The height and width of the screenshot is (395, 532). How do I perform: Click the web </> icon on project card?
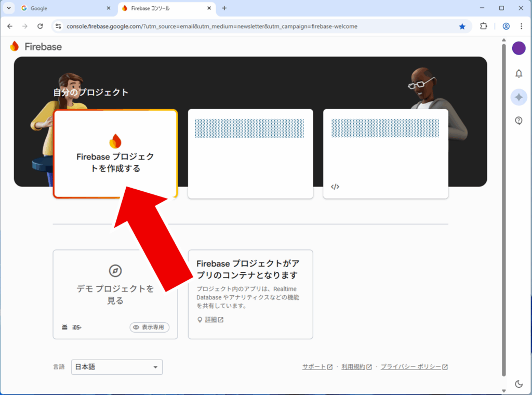click(335, 187)
